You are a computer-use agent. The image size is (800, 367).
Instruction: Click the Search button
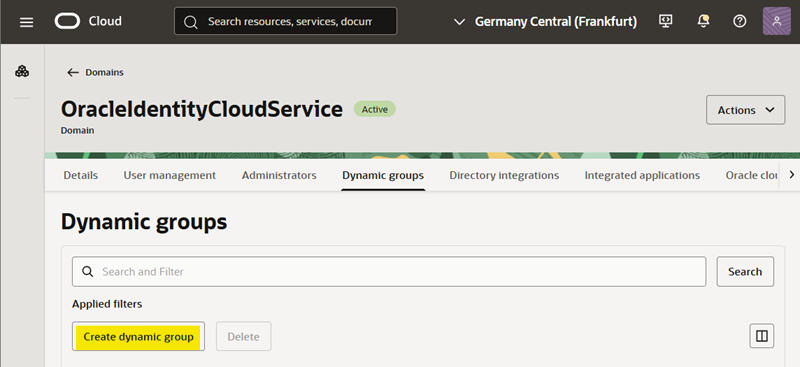pyautogui.click(x=745, y=272)
